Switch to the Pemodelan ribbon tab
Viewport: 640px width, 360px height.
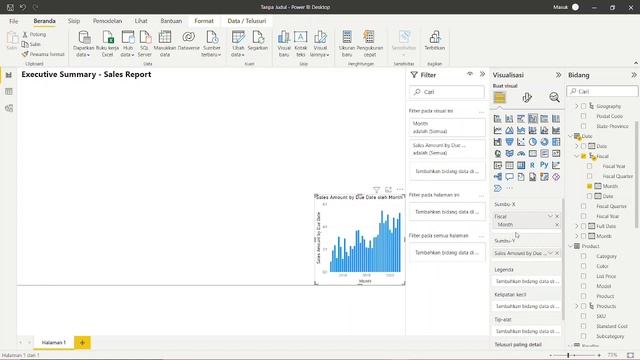point(107,21)
